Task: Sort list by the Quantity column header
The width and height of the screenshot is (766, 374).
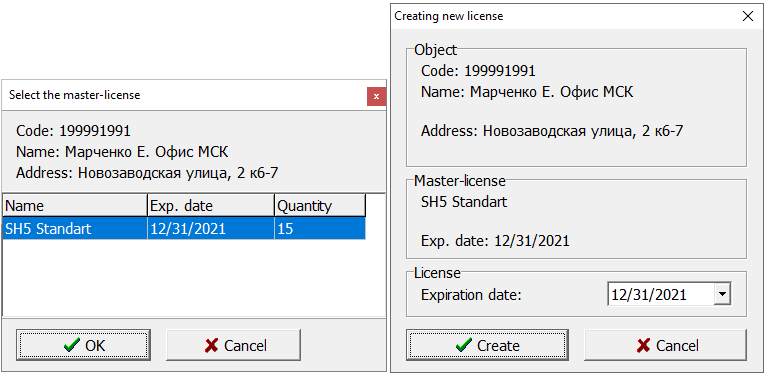Action: (320, 206)
